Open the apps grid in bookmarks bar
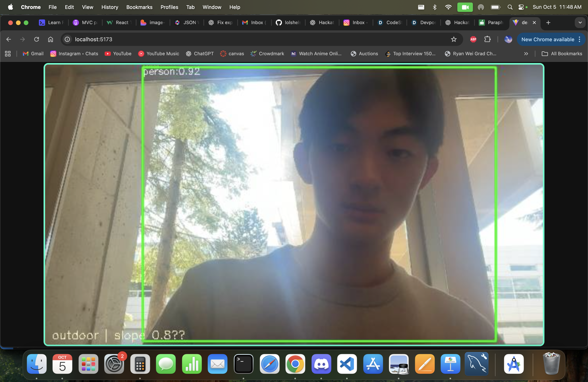Viewport: 588px width, 382px height. coord(8,54)
